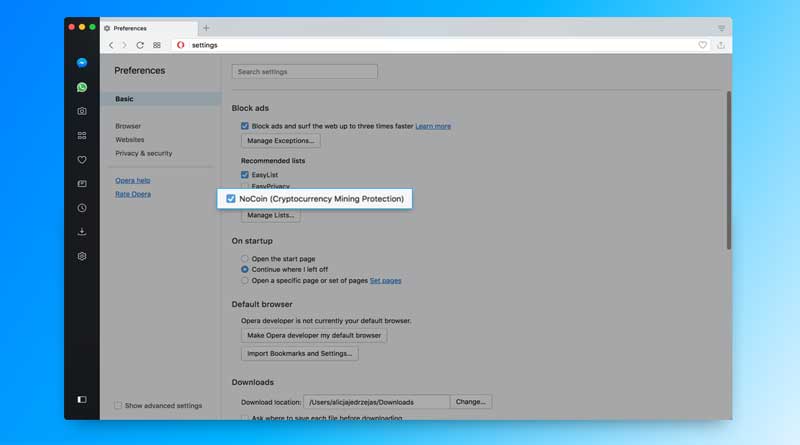This screenshot has height=445, width=800.
Task: Open Browser settings category
Action: tap(128, 126)
